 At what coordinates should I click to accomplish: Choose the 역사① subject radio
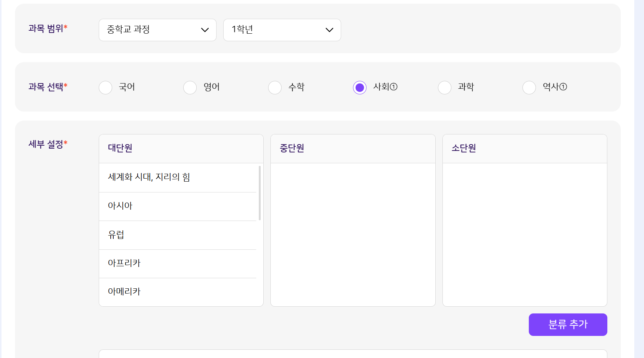coord(529,87)
